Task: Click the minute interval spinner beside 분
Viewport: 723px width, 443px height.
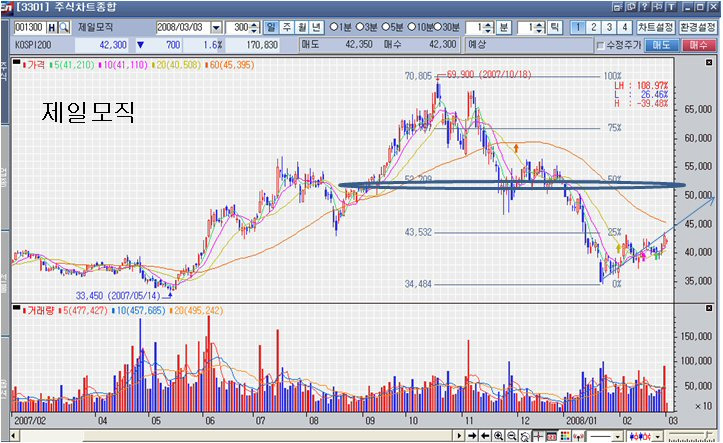Action: click(x=490, y=28)
